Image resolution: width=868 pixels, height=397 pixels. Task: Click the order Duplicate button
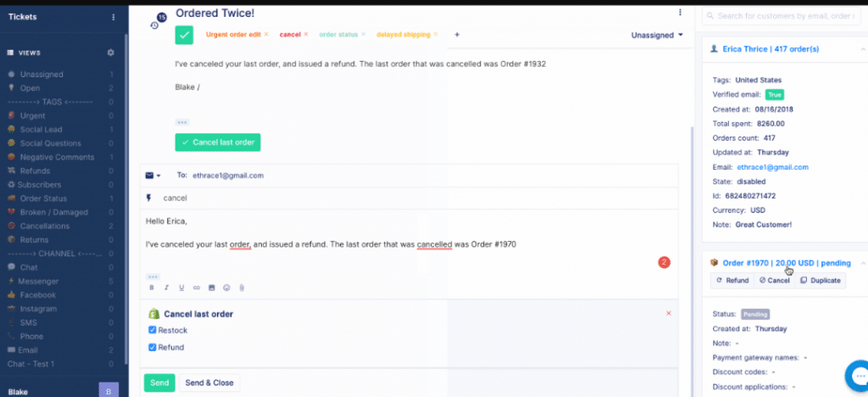click(x=821, y=280)
